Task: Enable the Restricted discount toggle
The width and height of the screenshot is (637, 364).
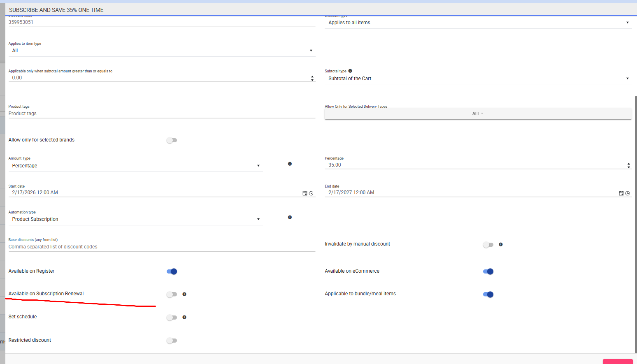Action: [172, 341]
